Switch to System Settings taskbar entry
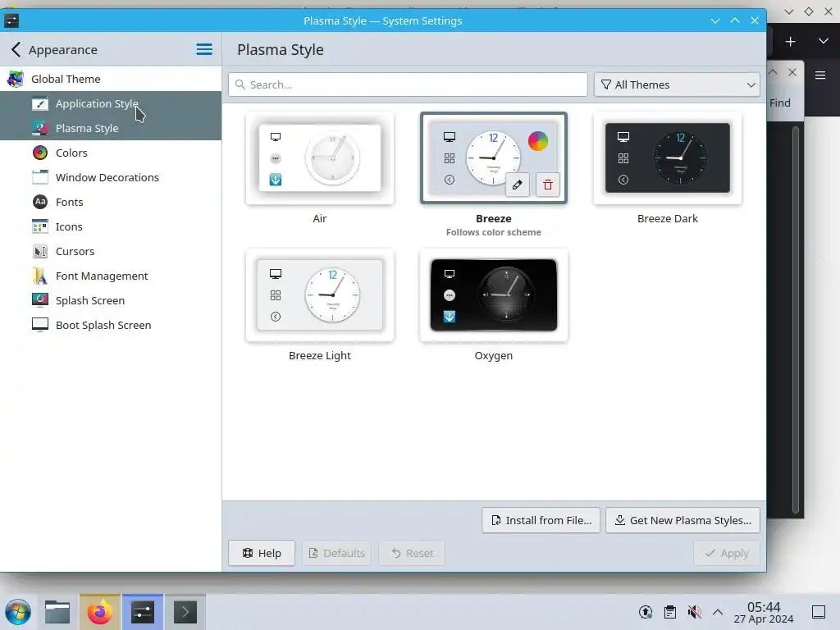This screenshot has width=840, height=630. point(143,612)
